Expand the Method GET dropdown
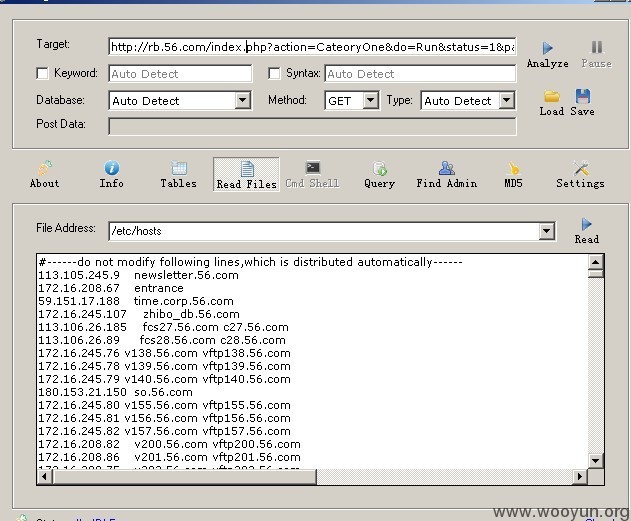This screenshot has width=631, height=521. pyautogui.click(x=370, y=100)
